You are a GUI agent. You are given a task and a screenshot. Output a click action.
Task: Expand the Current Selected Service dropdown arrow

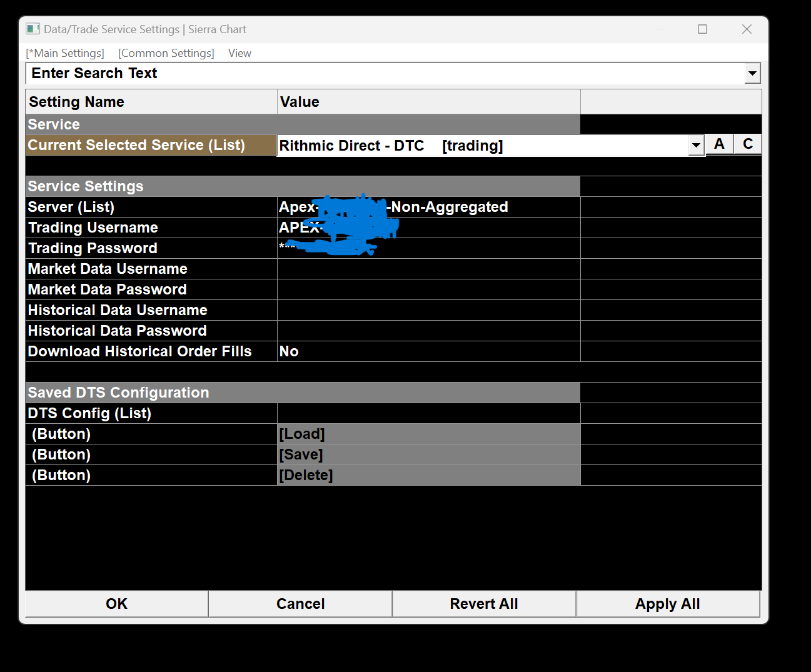click(696, 146)
